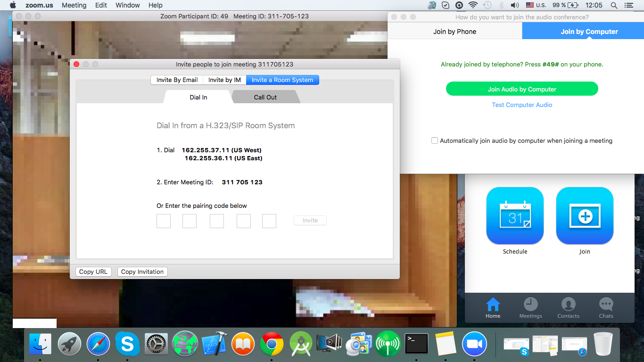Click the 162.255.37.11 (US West) address
Screen dimensions: 644x362
pos(222,150)
